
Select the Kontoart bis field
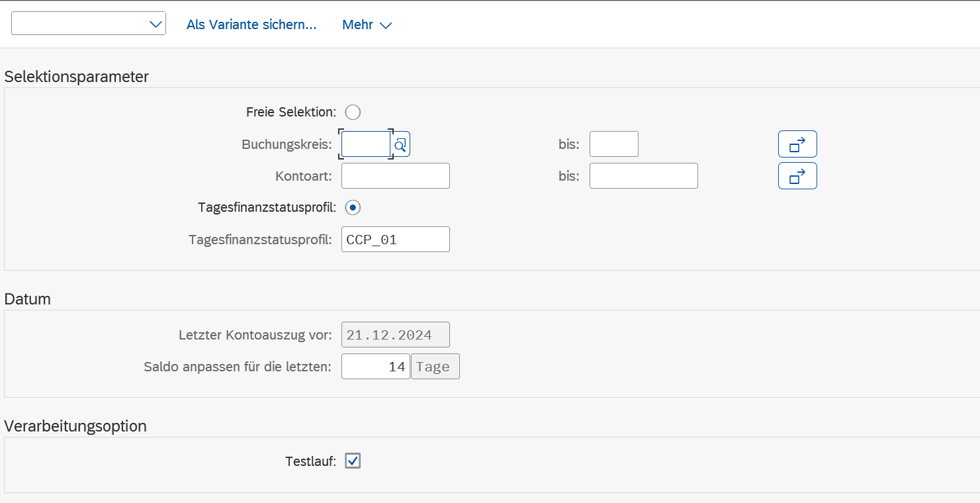click(643, 176)
